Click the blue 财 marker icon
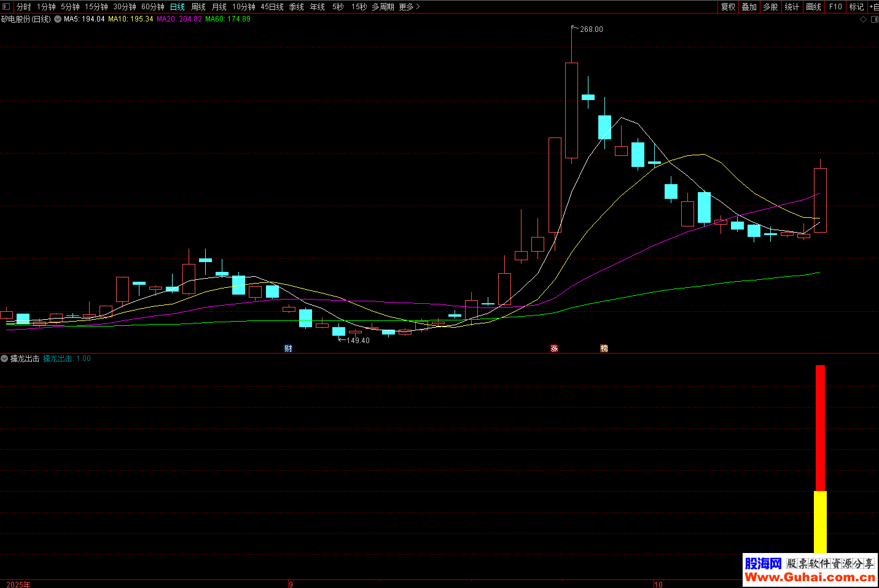 [x=288, y=349]
